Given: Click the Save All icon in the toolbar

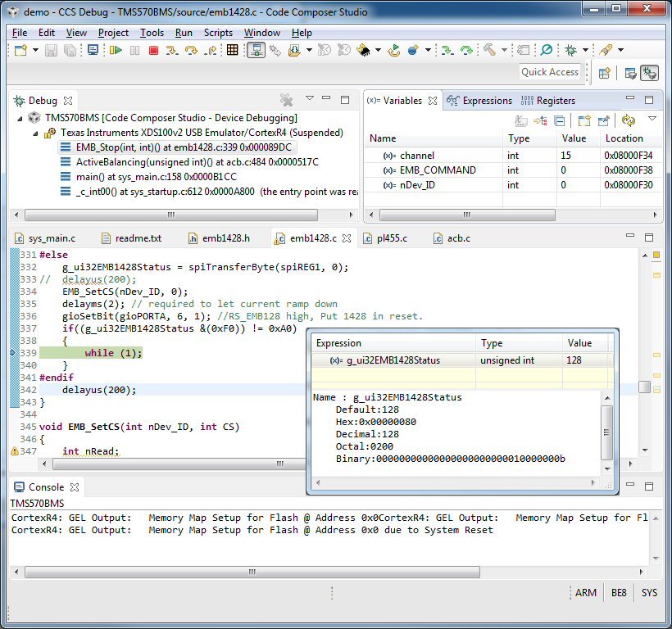Looking at the screenshot, I should point(70,50).
